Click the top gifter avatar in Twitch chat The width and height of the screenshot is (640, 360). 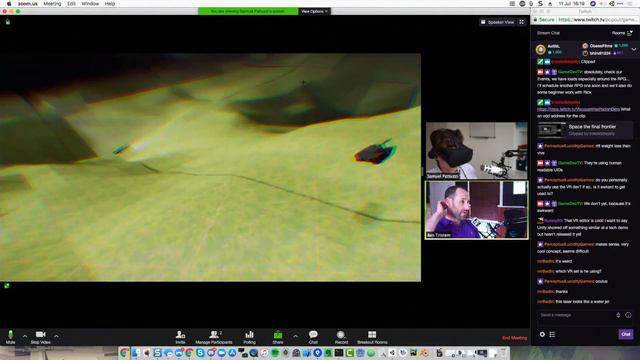coord(540,49)
